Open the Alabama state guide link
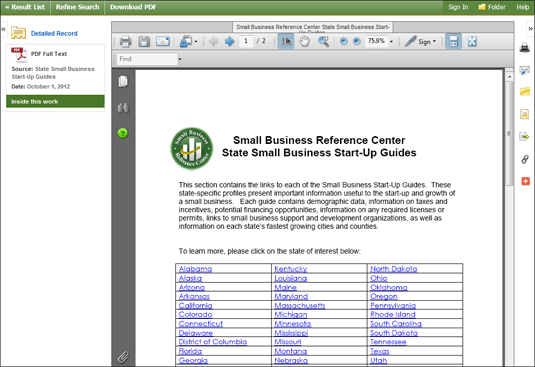535x367 pixels. pos(195,269)
